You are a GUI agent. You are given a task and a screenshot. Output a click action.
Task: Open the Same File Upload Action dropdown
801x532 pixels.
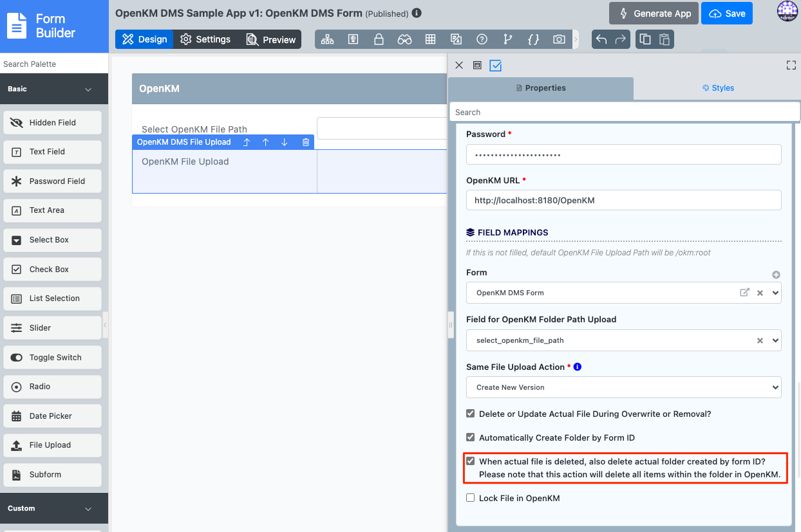(x=623, y=387)
